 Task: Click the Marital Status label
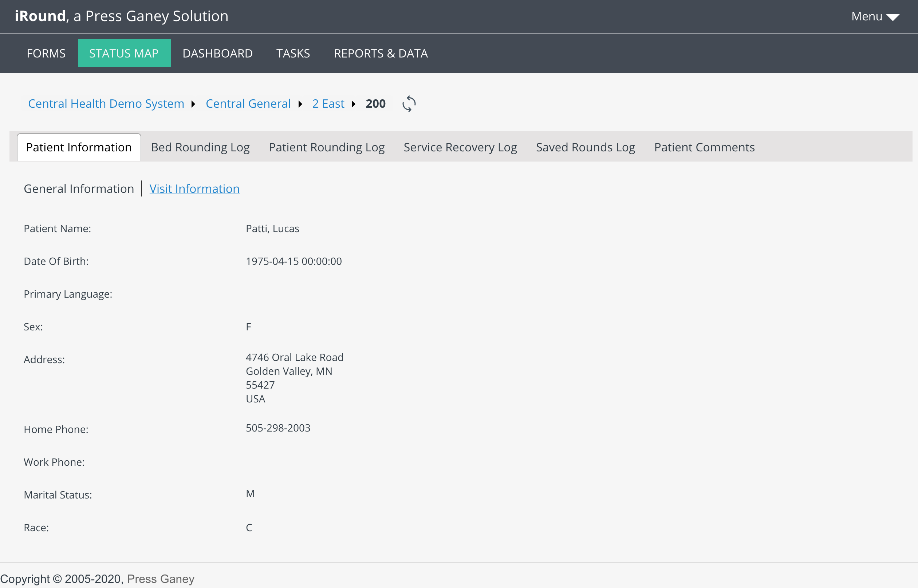pyautogui.click(x=58, y=495)
